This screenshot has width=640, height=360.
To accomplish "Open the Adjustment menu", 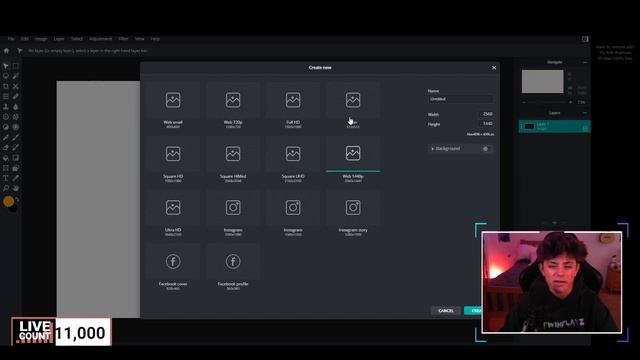I will point(100,39).
